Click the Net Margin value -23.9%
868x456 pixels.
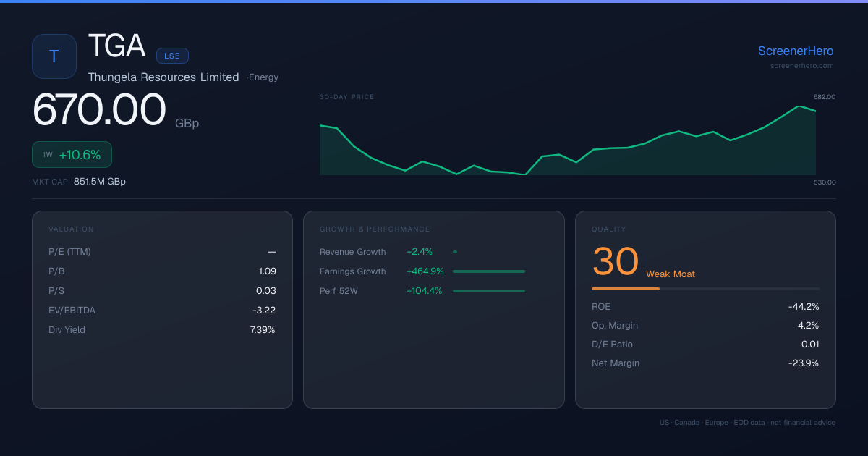(804, 363)
